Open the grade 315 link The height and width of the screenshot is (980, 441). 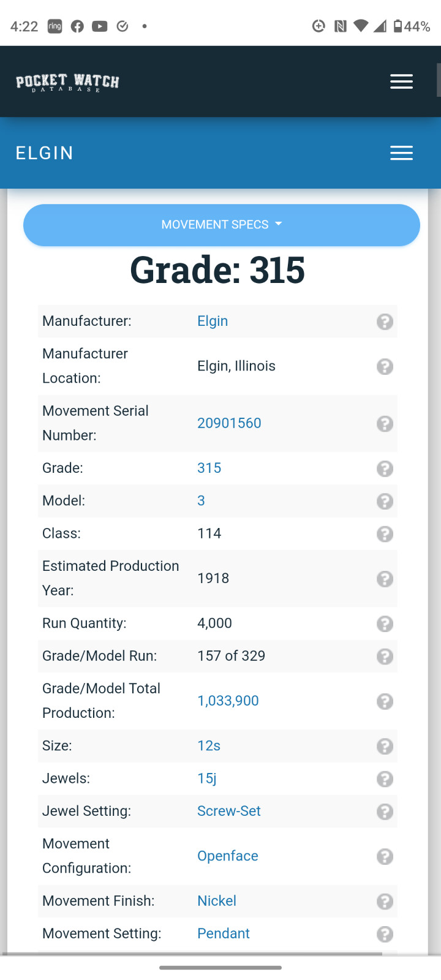pyautogui.click(x=209, y=468)
